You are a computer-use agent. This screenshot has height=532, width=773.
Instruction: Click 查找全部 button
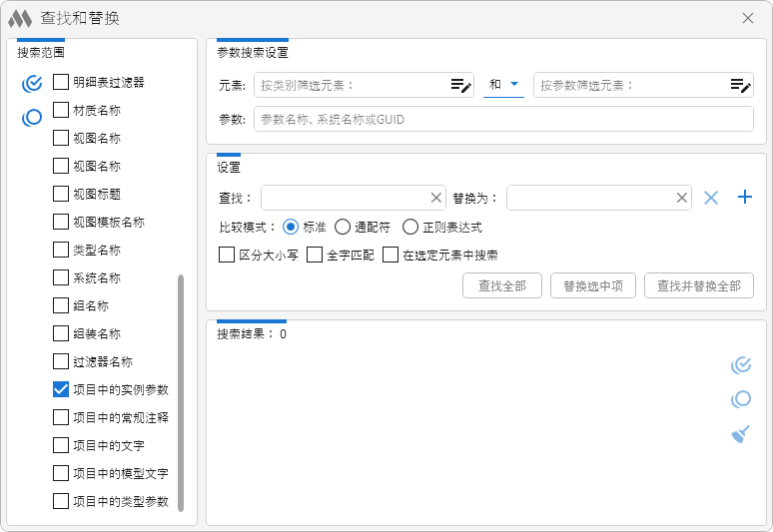[501, 285]
